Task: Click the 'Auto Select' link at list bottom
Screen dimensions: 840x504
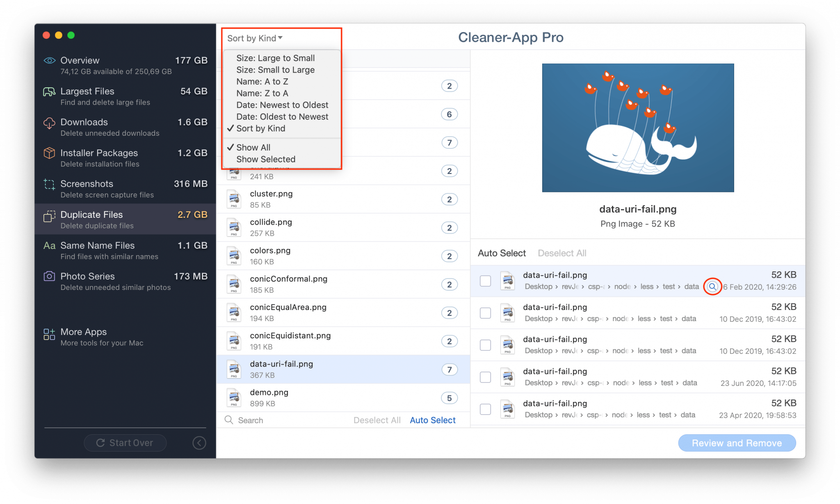Action: (x=432, y=420)
